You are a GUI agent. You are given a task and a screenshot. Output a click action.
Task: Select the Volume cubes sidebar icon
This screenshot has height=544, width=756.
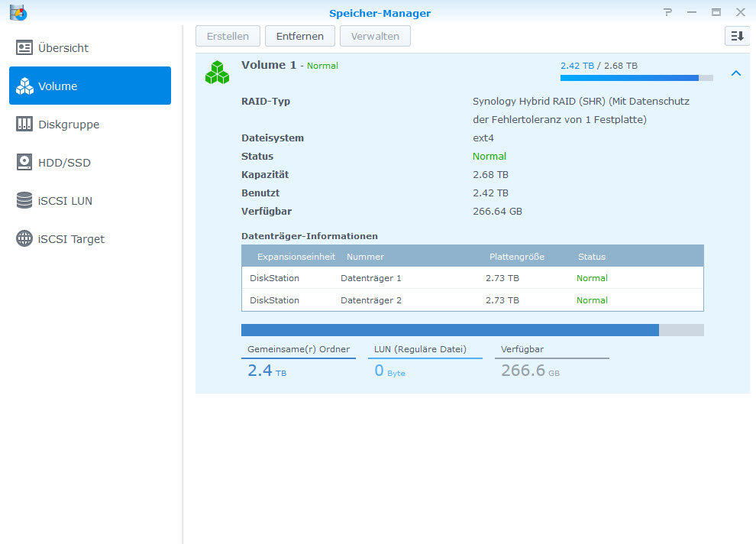tap(24, 86)
